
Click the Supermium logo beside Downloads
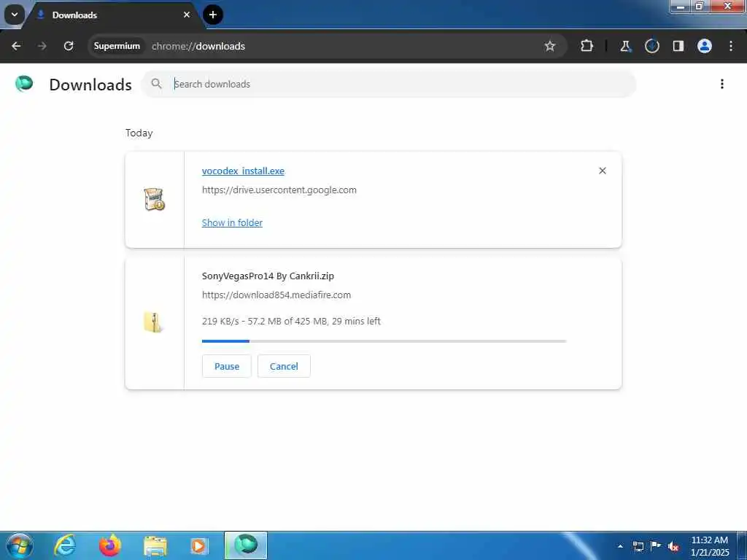(x=24, y=84)
